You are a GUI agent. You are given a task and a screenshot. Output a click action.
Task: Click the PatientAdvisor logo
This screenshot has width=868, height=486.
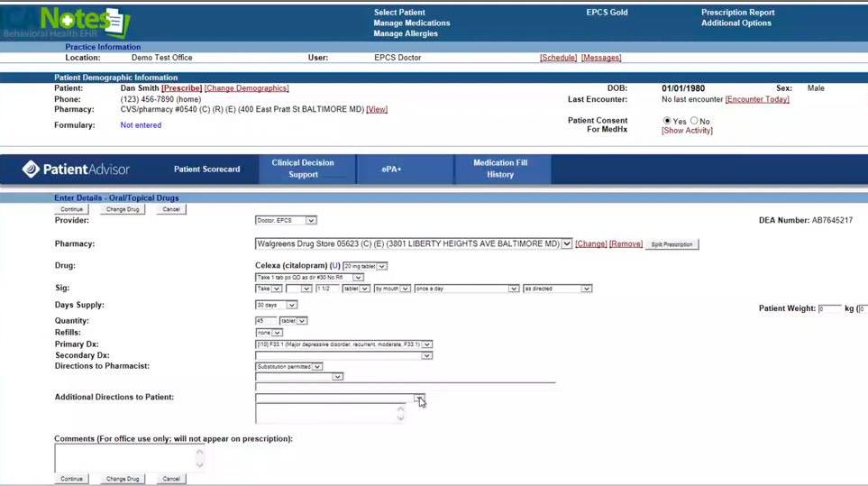pyautogui.click(x=77, y=169)
